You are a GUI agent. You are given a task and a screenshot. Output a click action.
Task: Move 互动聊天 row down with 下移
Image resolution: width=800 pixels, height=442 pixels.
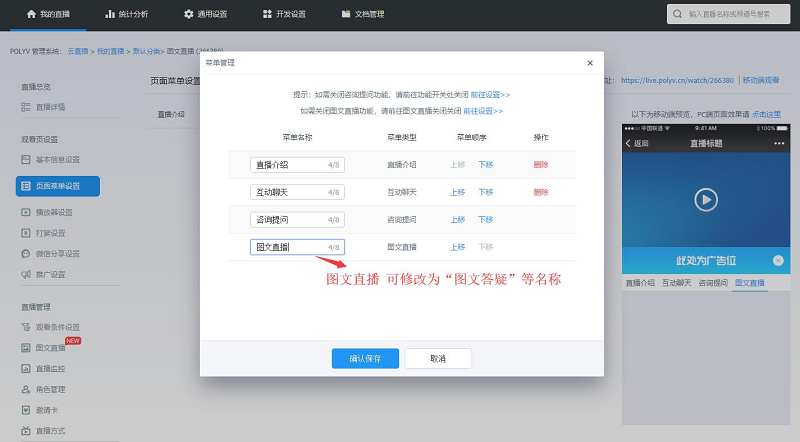pyautogui.click(x=485, y=192)
